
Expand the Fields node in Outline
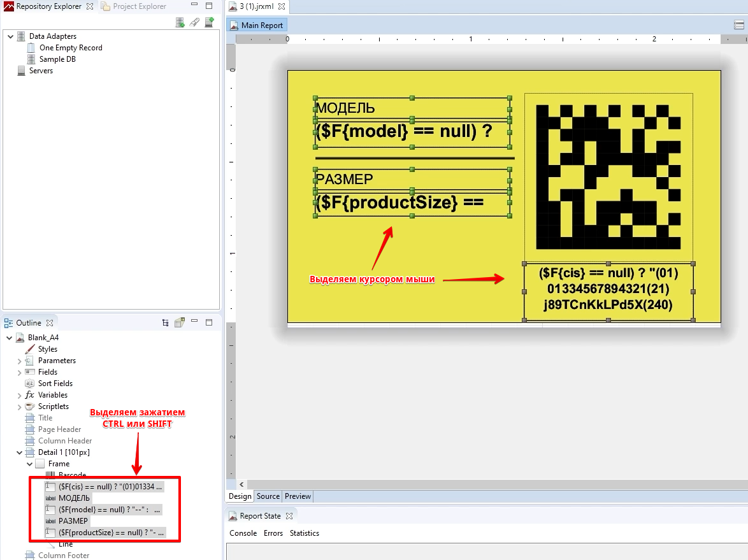pos(20,373)
